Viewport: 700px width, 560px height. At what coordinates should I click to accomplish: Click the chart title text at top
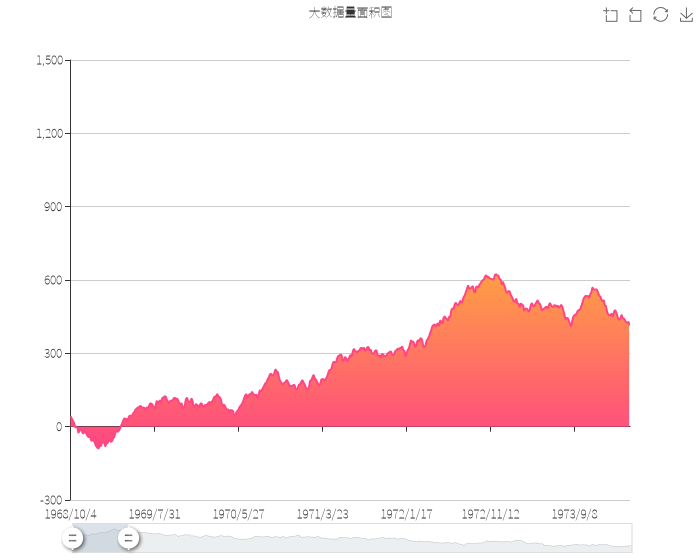342,13
